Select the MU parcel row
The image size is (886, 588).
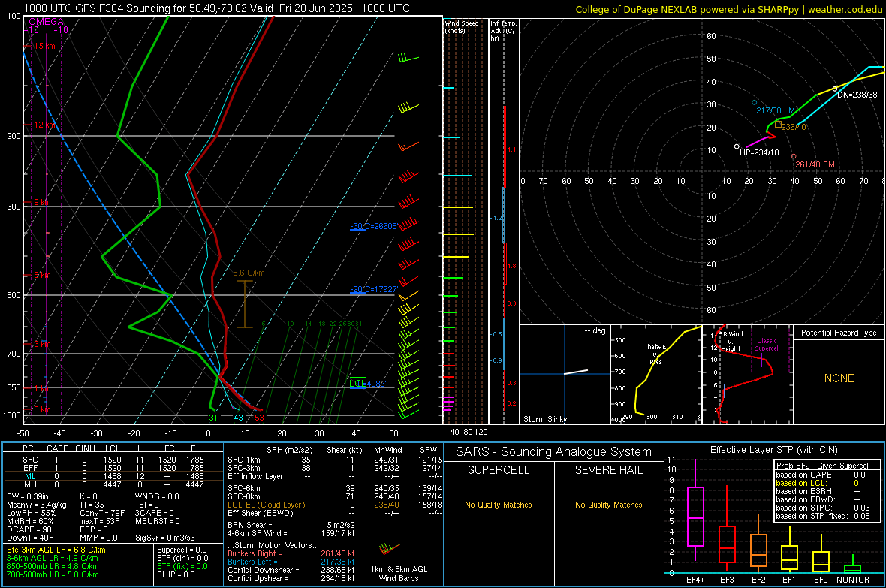113,484
